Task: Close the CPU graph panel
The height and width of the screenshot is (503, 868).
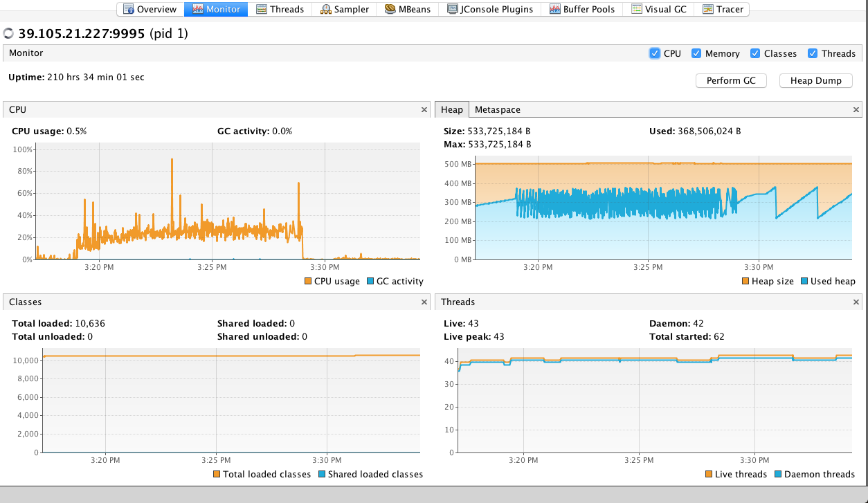Action: click(x=424, y=109)
